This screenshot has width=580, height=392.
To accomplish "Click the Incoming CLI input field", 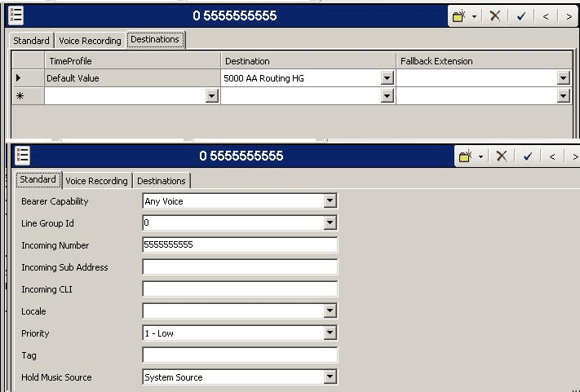I will [x=240, y=289].
